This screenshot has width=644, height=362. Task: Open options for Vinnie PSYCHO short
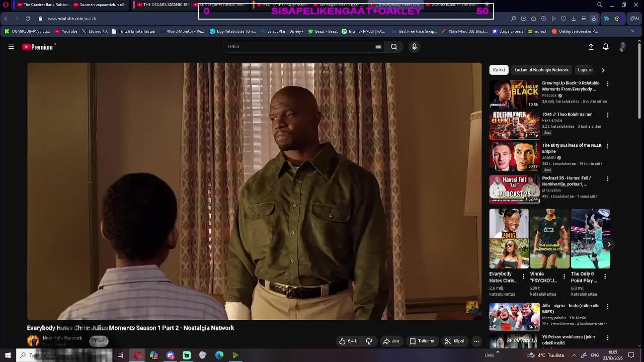[x=564, y=277]
